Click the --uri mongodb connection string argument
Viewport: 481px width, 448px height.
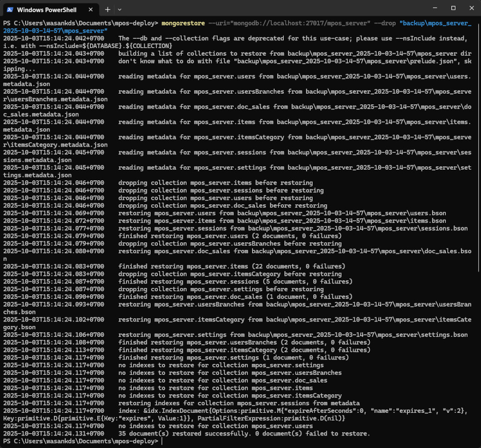tap(295, 23)
